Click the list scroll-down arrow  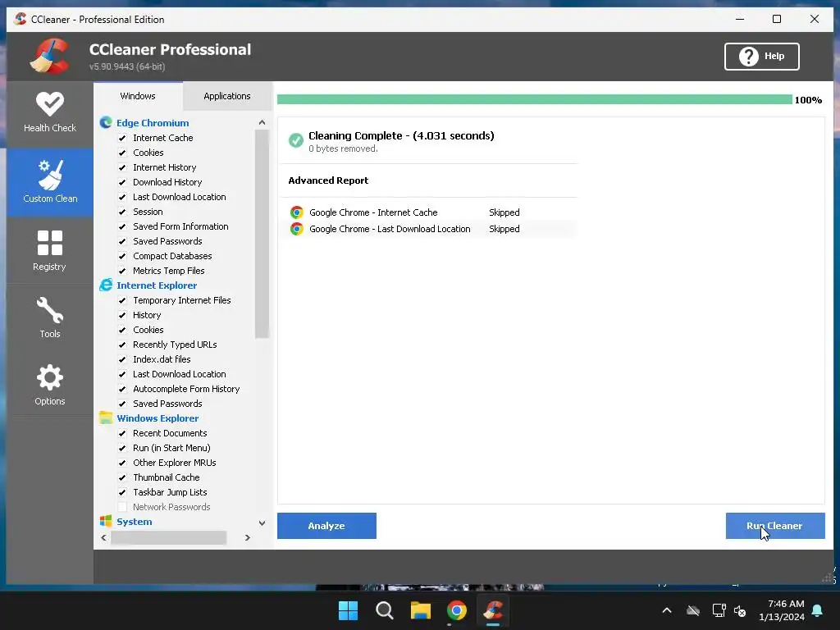click(x=262, y=523)
